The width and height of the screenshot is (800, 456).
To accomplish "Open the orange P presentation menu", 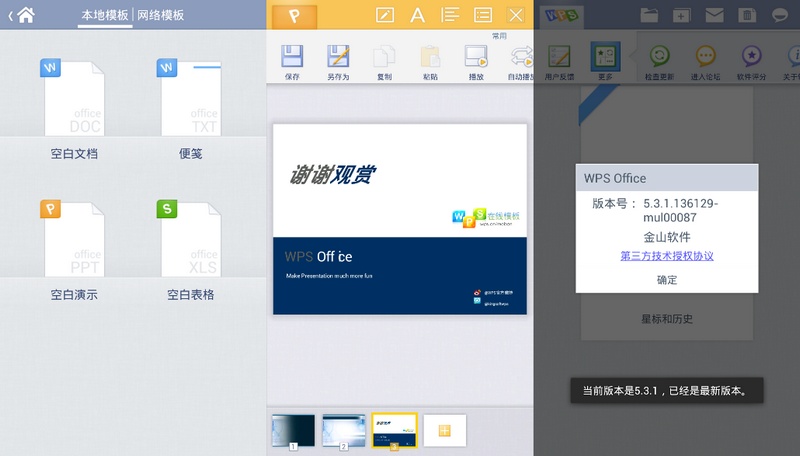I will click(294, 16).
